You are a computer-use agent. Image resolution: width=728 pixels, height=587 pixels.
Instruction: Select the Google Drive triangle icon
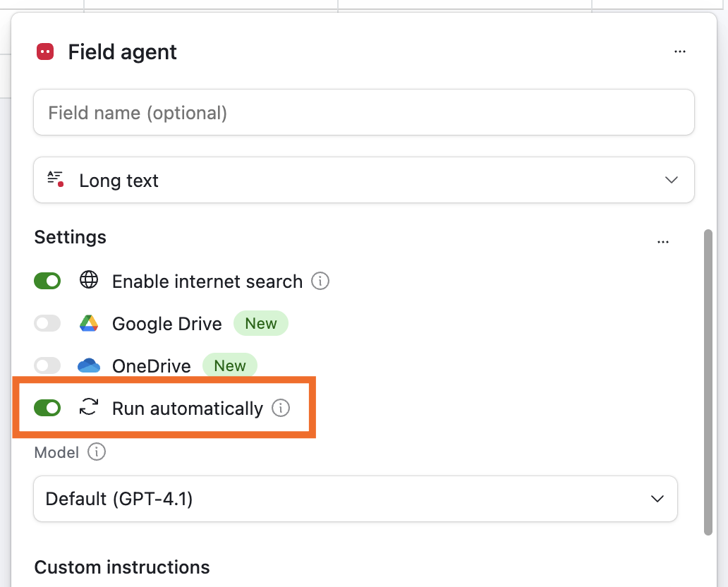[88, 323]
